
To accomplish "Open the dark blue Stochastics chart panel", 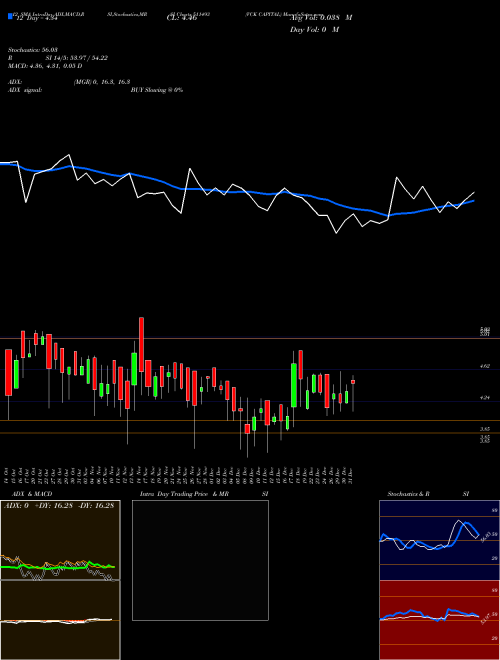I will (439, 540).
